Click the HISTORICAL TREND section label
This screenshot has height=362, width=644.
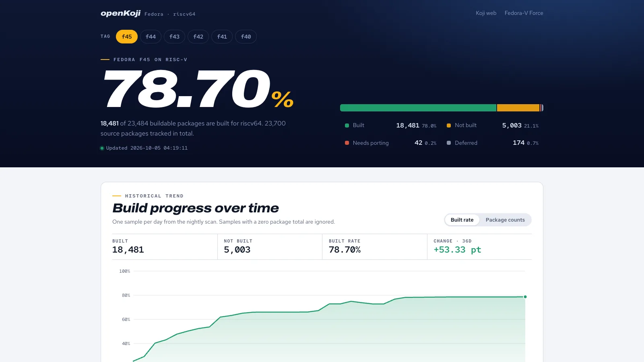[x=154, y=196]
